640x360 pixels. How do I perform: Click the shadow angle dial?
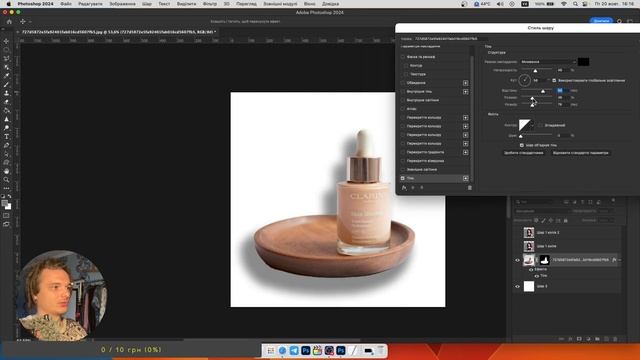[x=524, y=80]
